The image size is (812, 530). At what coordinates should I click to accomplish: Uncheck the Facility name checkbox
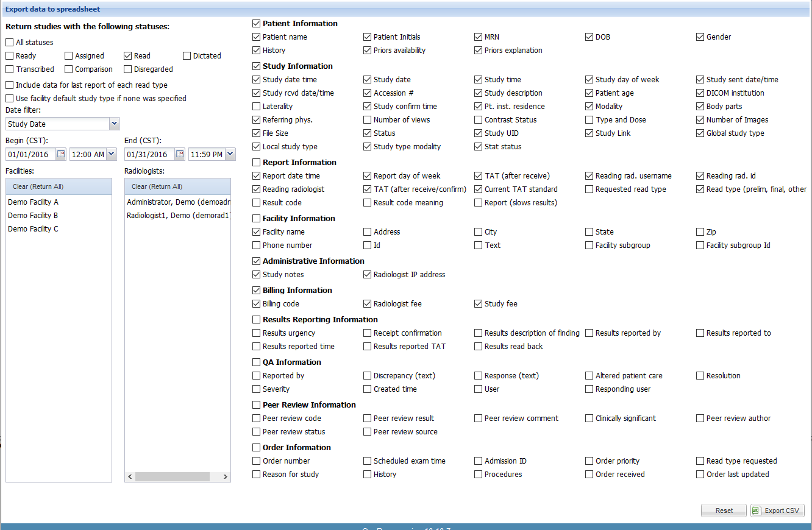click(256, 232)
